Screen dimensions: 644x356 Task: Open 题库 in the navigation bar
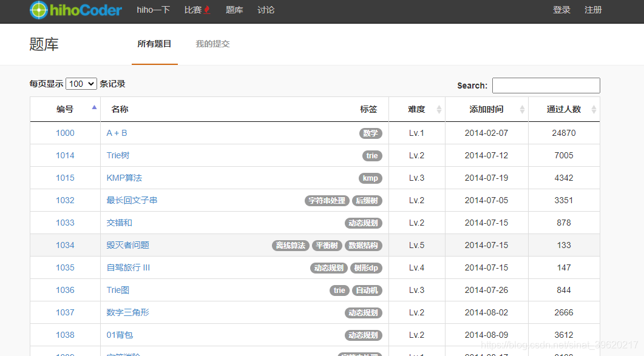(234, 10)
